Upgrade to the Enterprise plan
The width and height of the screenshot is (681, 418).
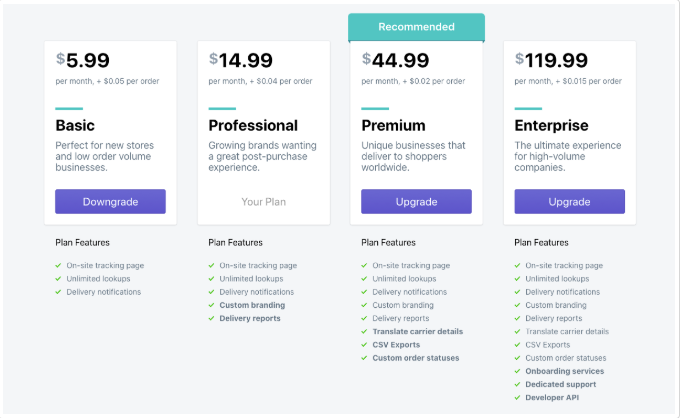click(x=569, y=202)
